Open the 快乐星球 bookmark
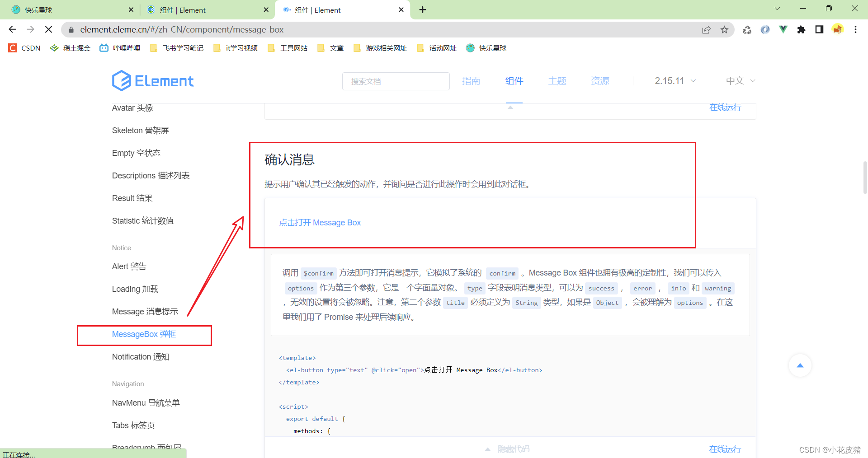868x458 pixels. point(486,48)
